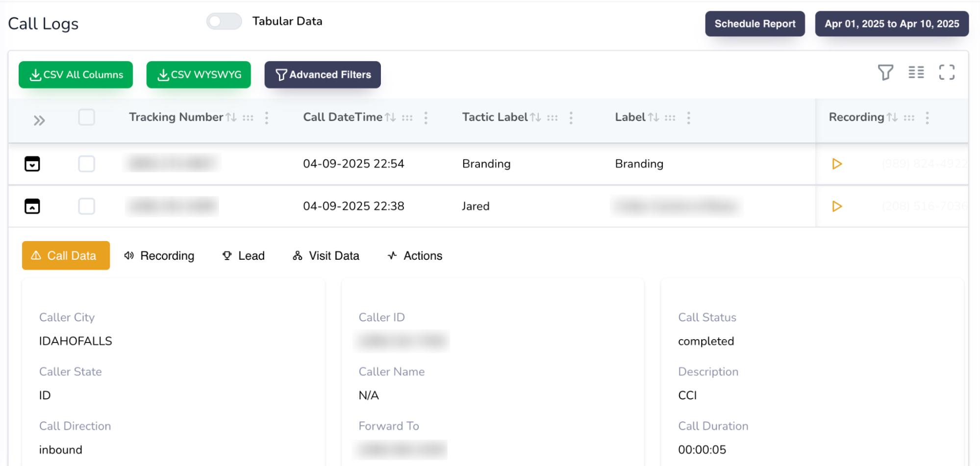Click the filter funnel icon in table toolbar

point(885,73)
